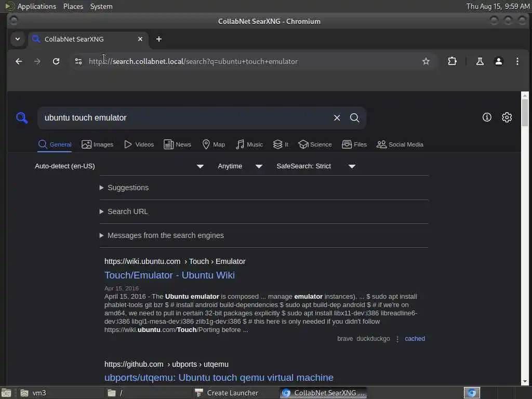
Task: Switch to the Images category
Action: tap(97, 144)
